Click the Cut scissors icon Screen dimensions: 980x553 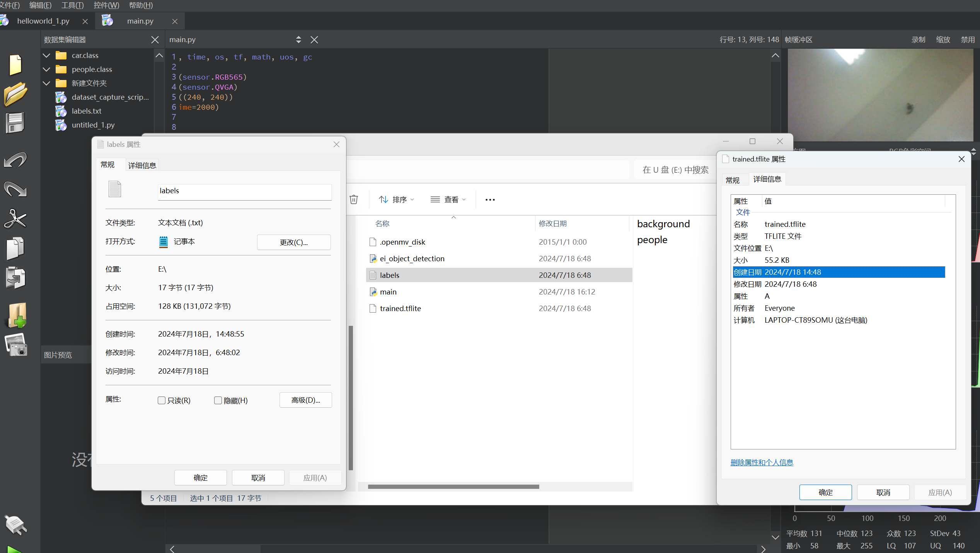pos(15,219)
